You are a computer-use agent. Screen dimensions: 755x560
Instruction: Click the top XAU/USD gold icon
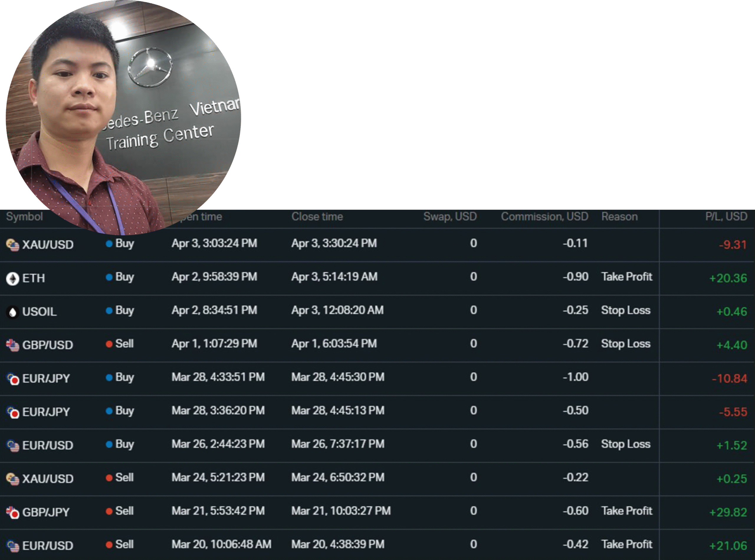(13, 245)
